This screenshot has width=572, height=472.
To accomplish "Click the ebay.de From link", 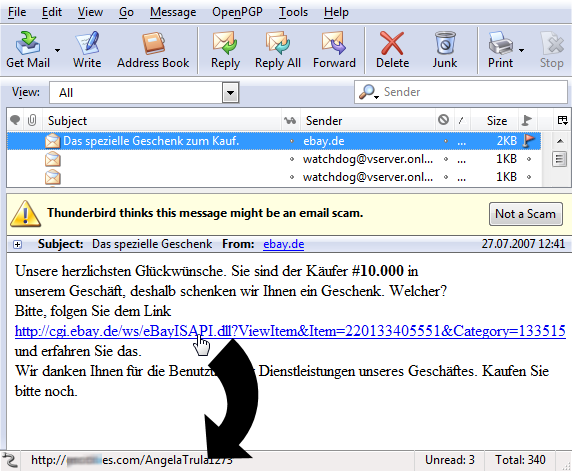I will pyautogui.click(x=283, y=244).
